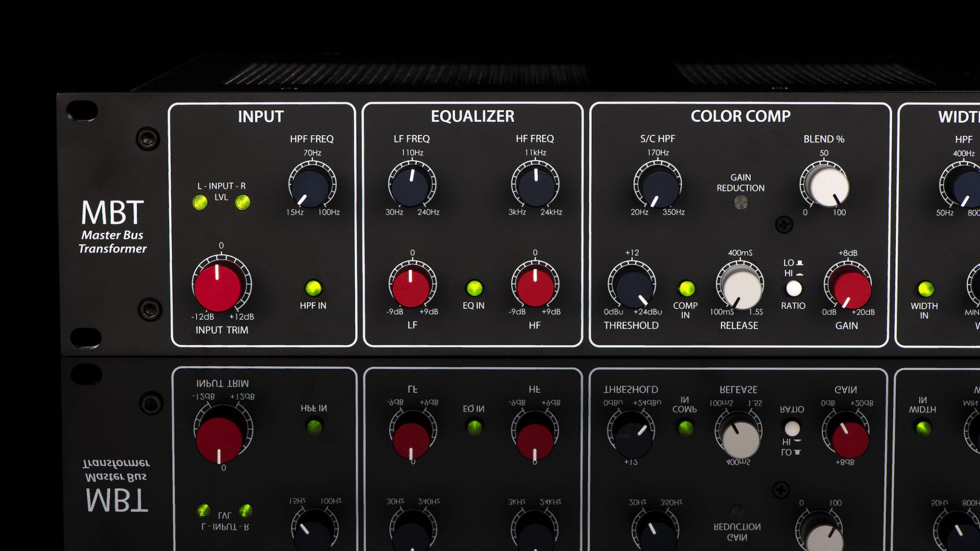
Task: Click the Phillips screw below BLEND knob
Action: pyautogui.click(x=784, y=224)
